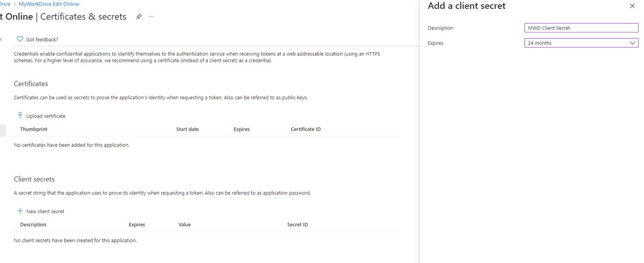Close the Add a client secret panel

[632, 6]
